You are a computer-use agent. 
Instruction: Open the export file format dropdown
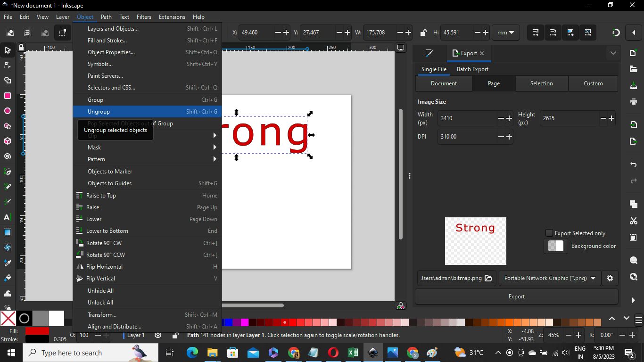pyautogui.click(x=549, y=278)
